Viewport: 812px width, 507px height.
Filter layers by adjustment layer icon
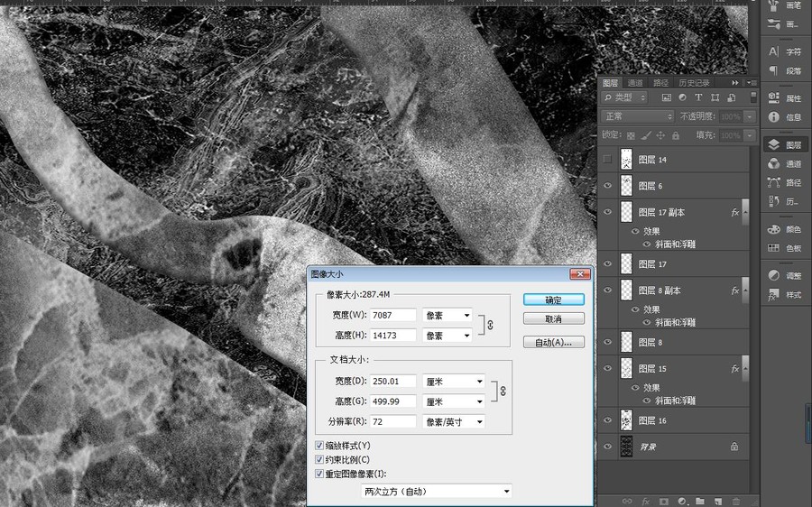coord(683,97)
